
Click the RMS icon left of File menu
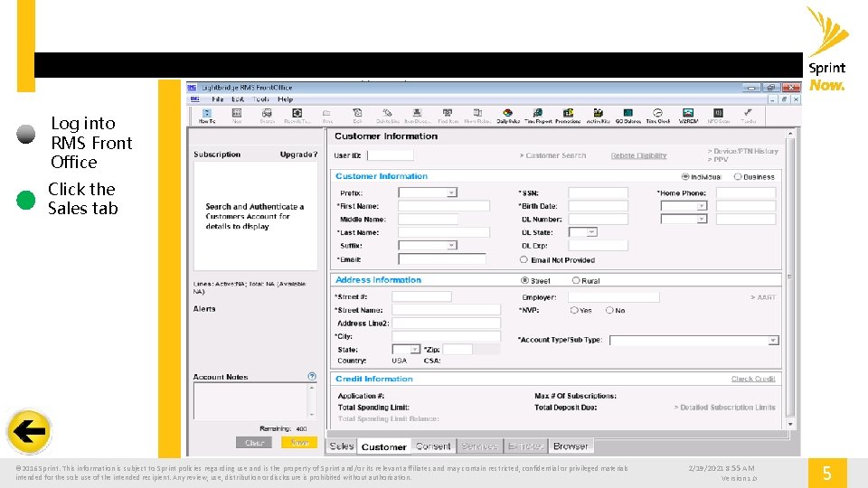195,99
